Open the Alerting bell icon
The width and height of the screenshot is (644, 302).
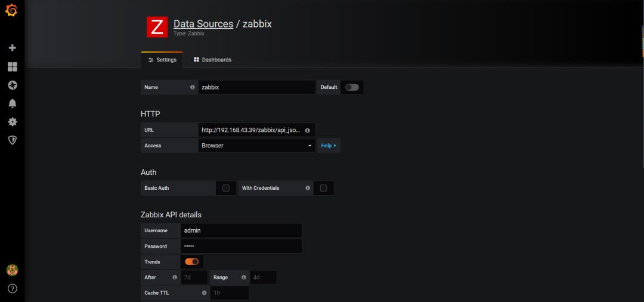pyautogui.click(x=13, y=103)
